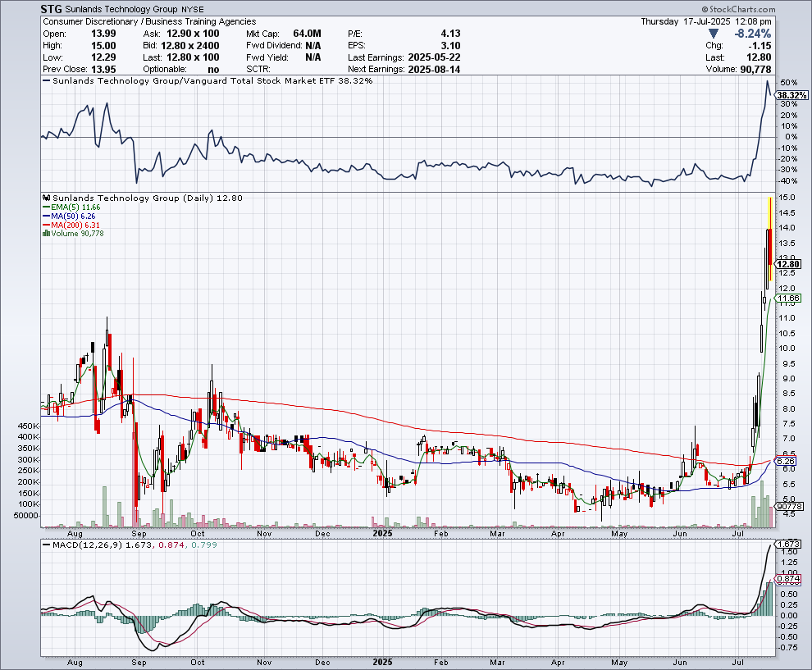This screenshot has width=812, height=670.
Task: Select the 15.0 price axis label
Action: [787, 198]
